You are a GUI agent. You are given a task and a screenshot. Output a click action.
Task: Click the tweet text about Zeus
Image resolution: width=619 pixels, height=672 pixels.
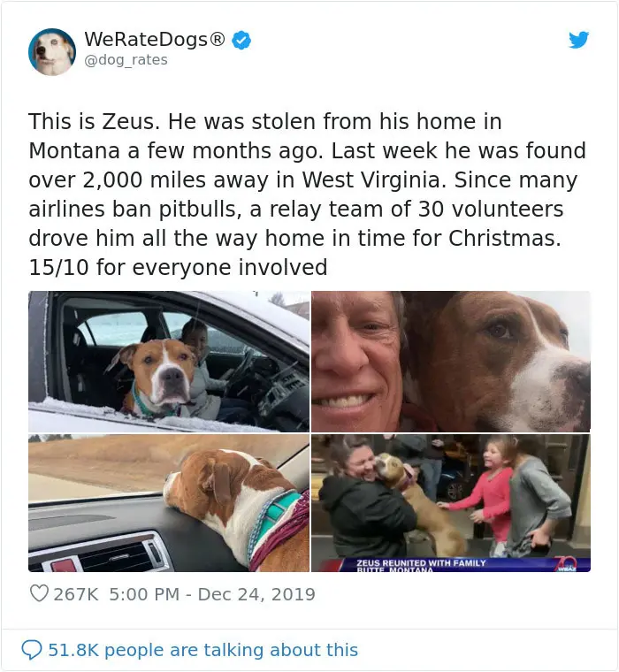click(x=307, y=195)
